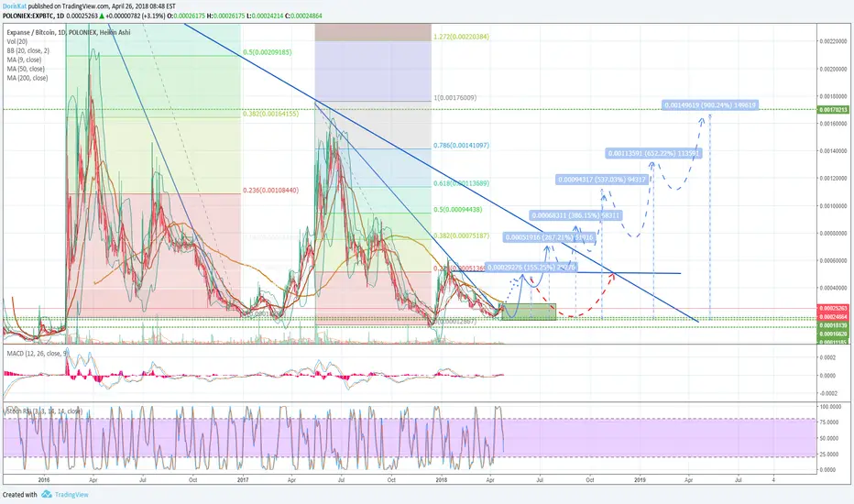Click the 0.00051916 (287.21%) price target label
The width and height of the screenshot is (854, 504).
click(549, 237)
